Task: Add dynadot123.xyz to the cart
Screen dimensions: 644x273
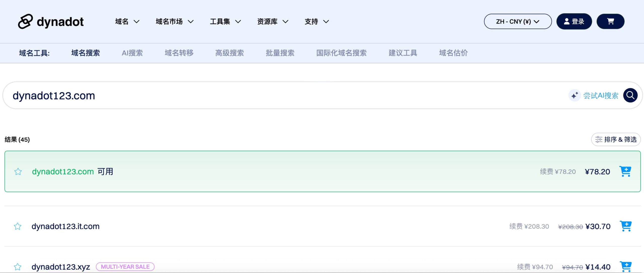Action: pyautogui.click(x=626, y=266)
